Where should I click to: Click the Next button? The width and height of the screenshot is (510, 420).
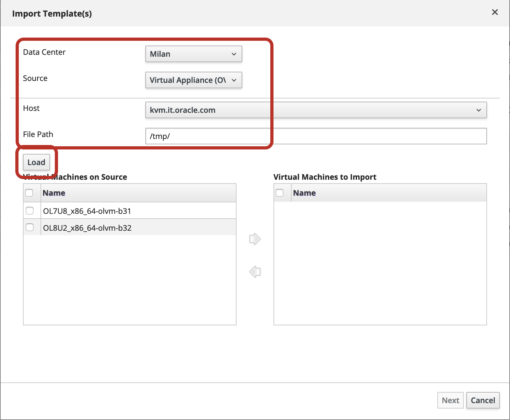(450, 400)
